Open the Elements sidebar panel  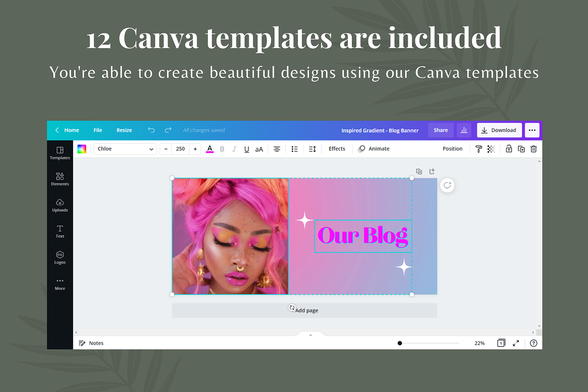pos(60,179)
